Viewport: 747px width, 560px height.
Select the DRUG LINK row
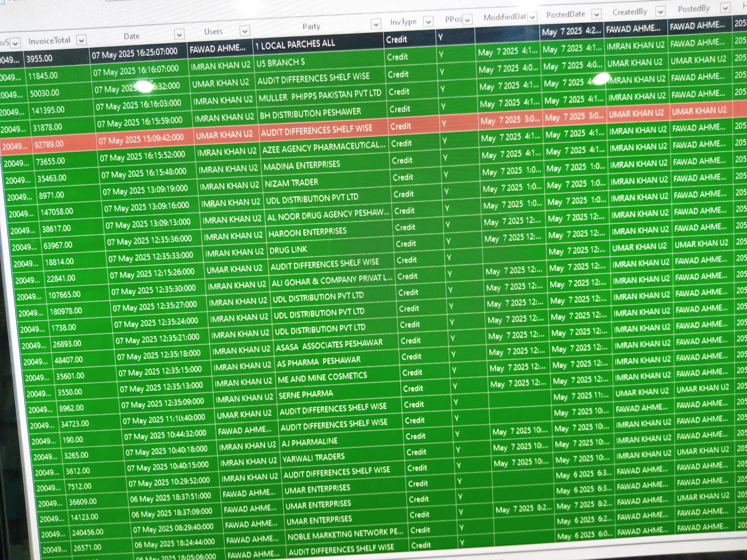click(x=288, y=250)
